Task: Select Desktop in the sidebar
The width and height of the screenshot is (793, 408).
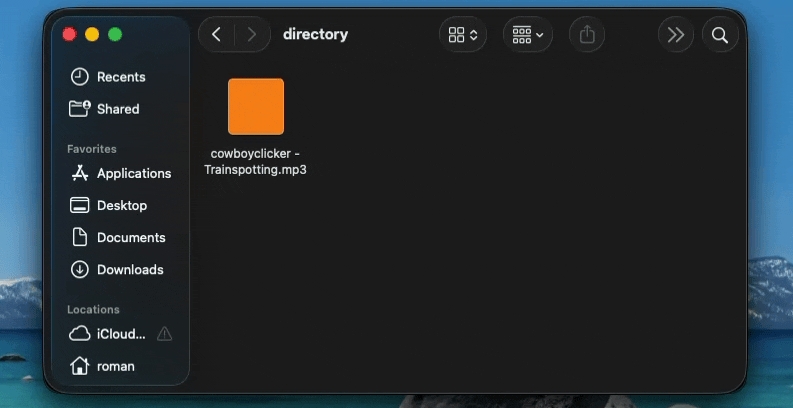Action: tap(108, 205)
